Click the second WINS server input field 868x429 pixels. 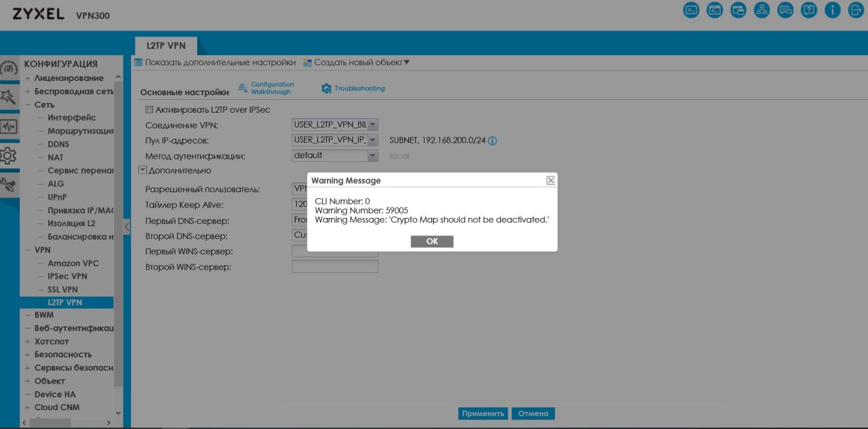(334, 267)
